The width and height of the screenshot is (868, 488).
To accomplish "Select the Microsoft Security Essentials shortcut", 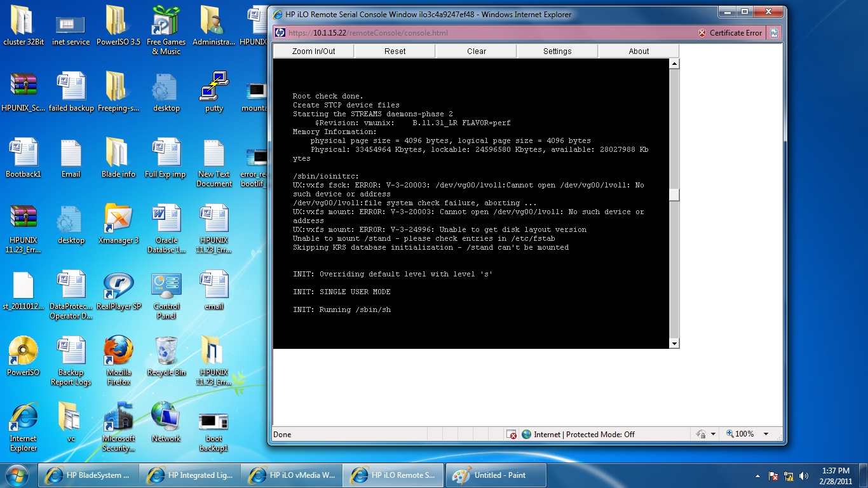I will (118, 428).
